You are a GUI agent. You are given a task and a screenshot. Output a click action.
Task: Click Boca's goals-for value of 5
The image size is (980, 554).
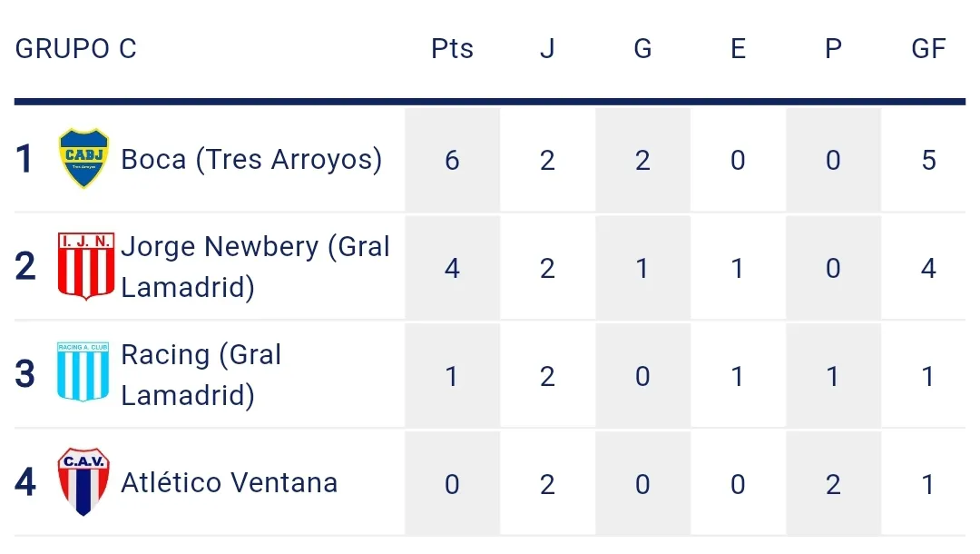[x=928, y=161]
